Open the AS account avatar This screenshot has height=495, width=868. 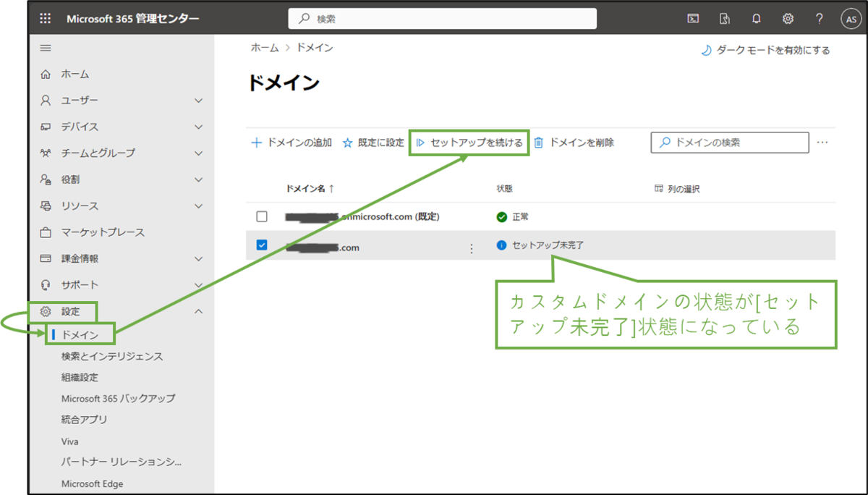(x=851, y=20)
